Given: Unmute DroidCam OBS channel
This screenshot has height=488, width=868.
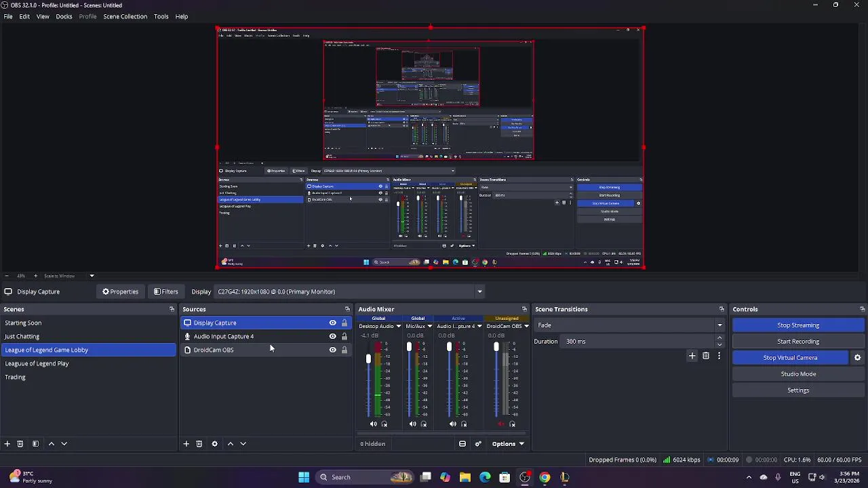Looking at the screenshot, I should click(501, 424).
